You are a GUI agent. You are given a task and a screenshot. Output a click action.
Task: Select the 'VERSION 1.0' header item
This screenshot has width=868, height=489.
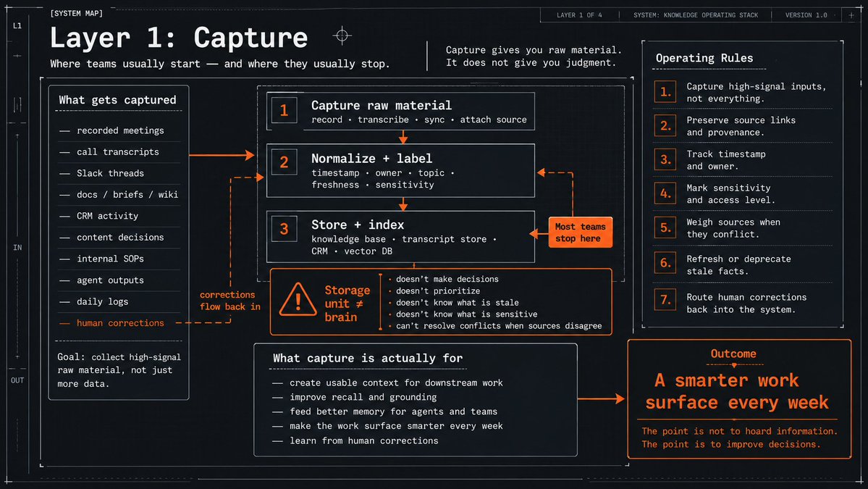click(x=806, y=15)
